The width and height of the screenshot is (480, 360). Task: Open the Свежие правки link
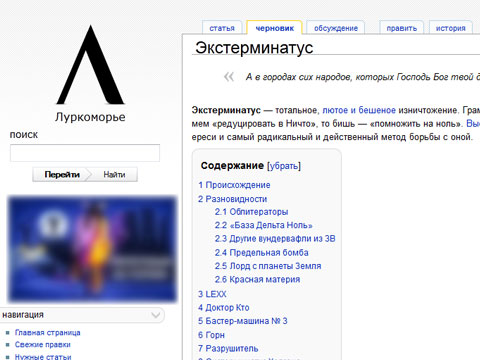(x=43, y=345)
